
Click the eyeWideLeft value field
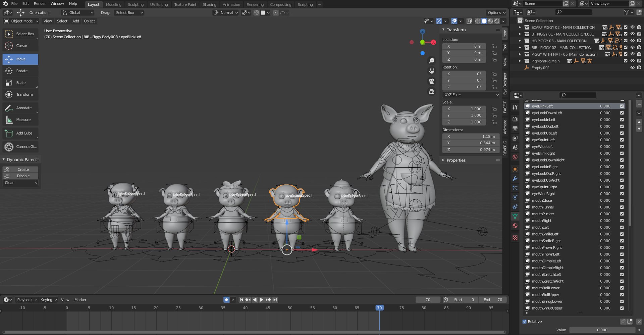605,147
